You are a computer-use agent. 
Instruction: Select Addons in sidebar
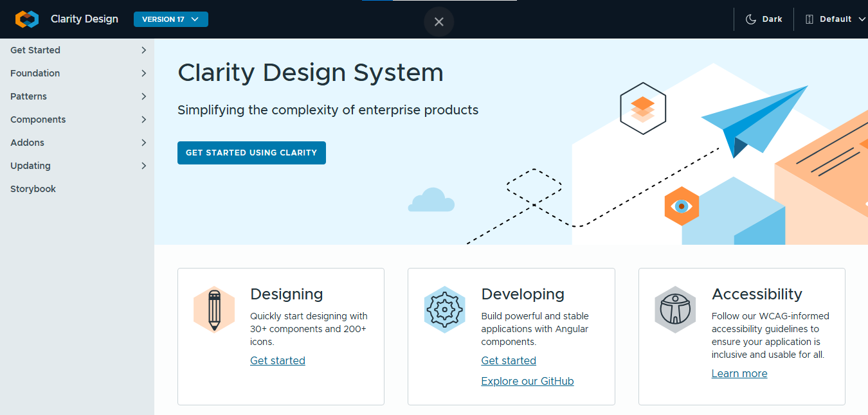click(27, 143)
